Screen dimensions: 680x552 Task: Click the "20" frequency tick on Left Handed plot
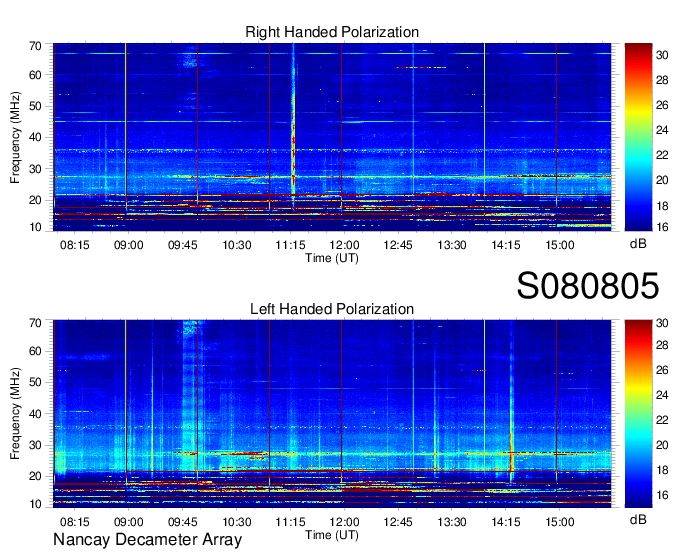[35, 476]
